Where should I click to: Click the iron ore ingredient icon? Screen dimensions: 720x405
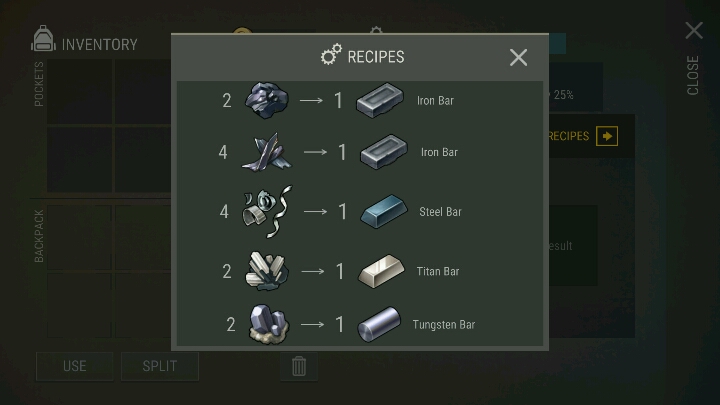pos(267,100)
